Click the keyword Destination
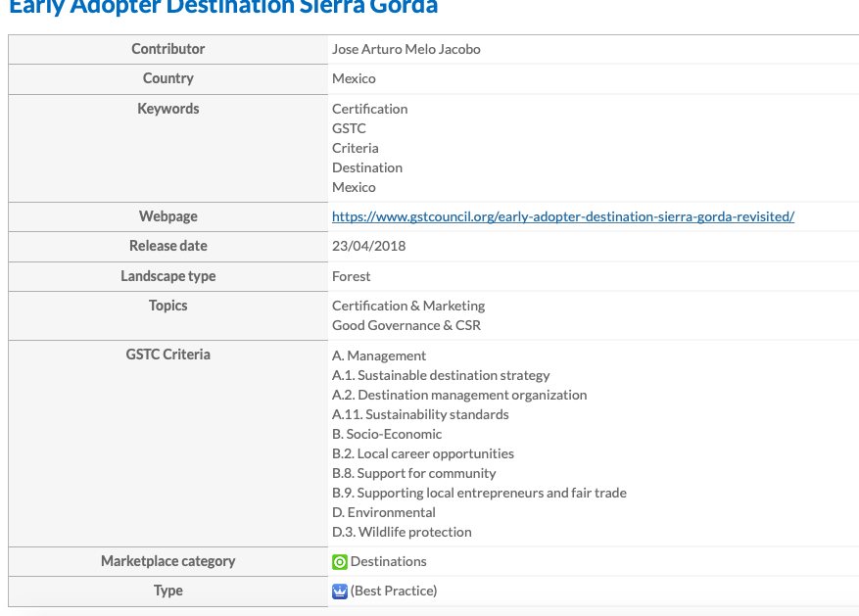 coord(367,167)
